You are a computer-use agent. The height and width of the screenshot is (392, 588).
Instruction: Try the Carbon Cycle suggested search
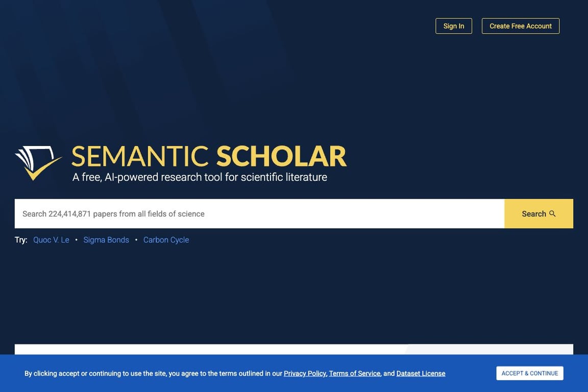pos(166,240)
